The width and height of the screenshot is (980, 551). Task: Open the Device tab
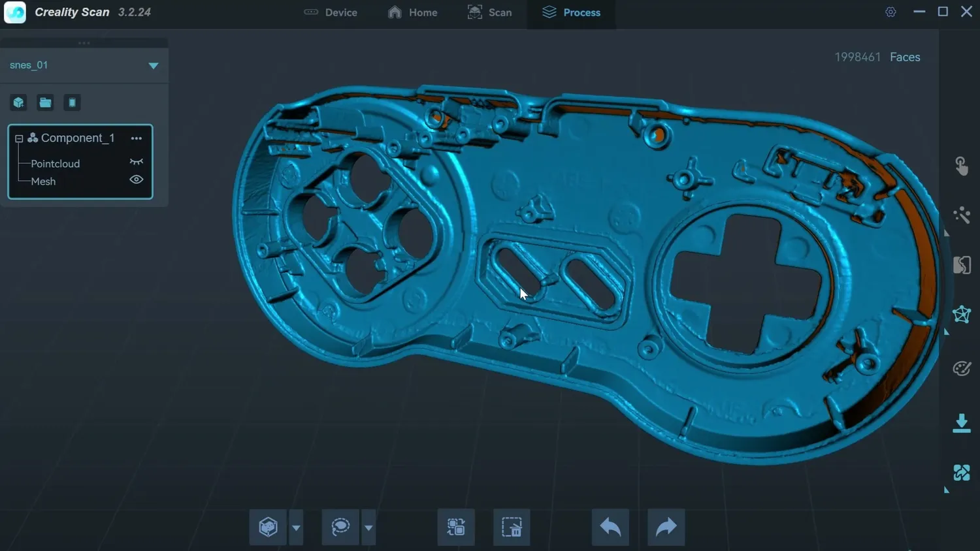tap(331, 12)
